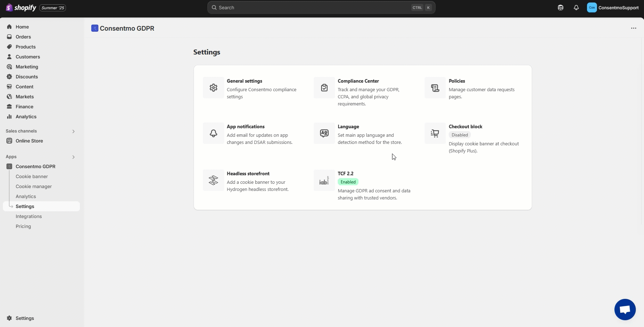The width and height of the screenshot is (644, 327).
Task: Click the Enabled status badge
Action: coord(348,182)
